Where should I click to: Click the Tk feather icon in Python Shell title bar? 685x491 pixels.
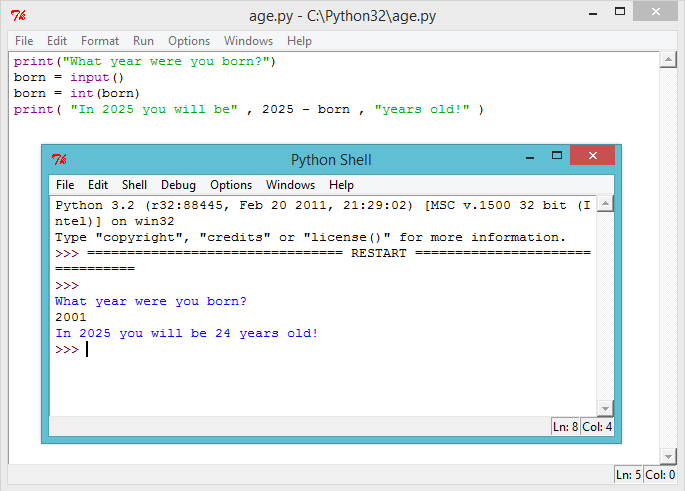pyautogui.click(x=59, y=160)
